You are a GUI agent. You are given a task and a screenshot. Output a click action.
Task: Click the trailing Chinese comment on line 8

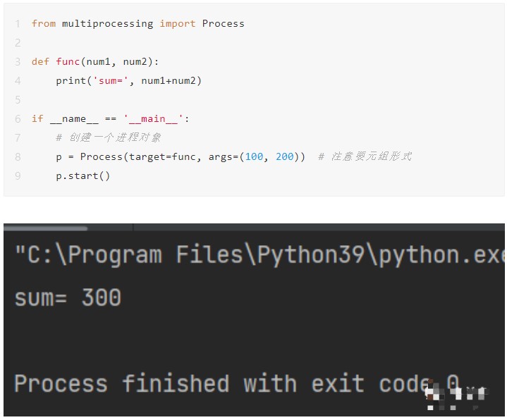(x=365, y=156)
